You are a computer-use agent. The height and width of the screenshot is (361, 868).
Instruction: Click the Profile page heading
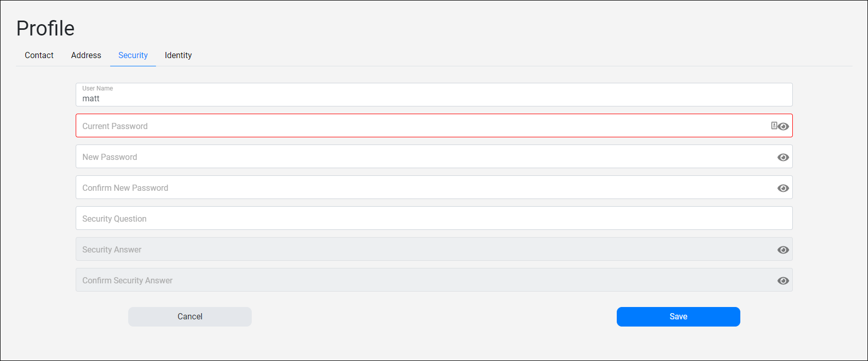(x=45, y=28)
